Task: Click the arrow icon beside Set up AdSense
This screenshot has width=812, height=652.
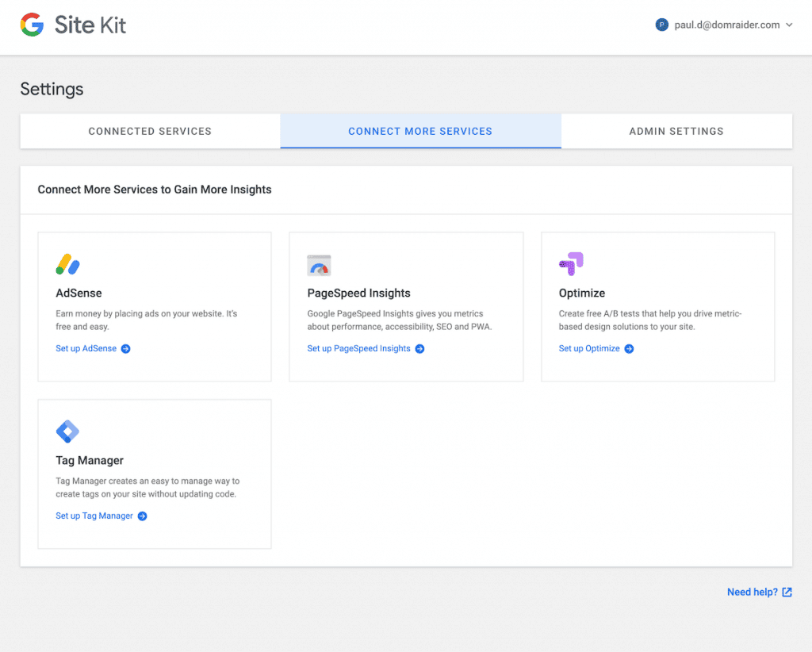Action: point(126,349)
